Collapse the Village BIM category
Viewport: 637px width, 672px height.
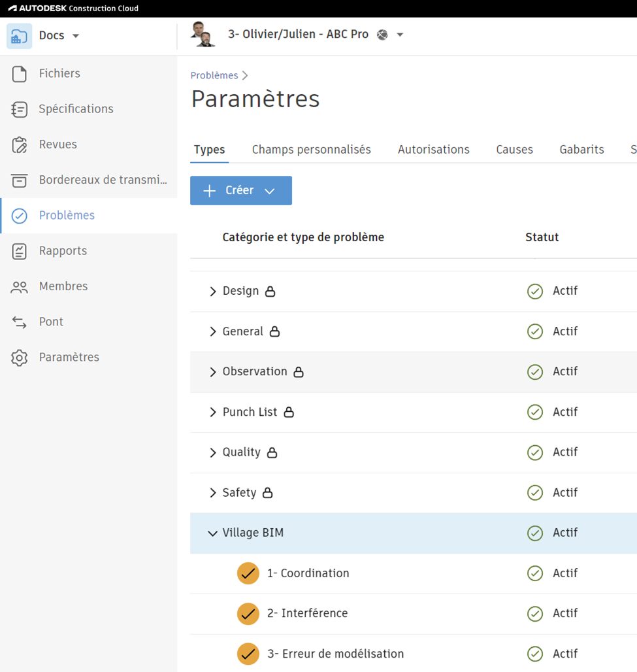[212, 533]
